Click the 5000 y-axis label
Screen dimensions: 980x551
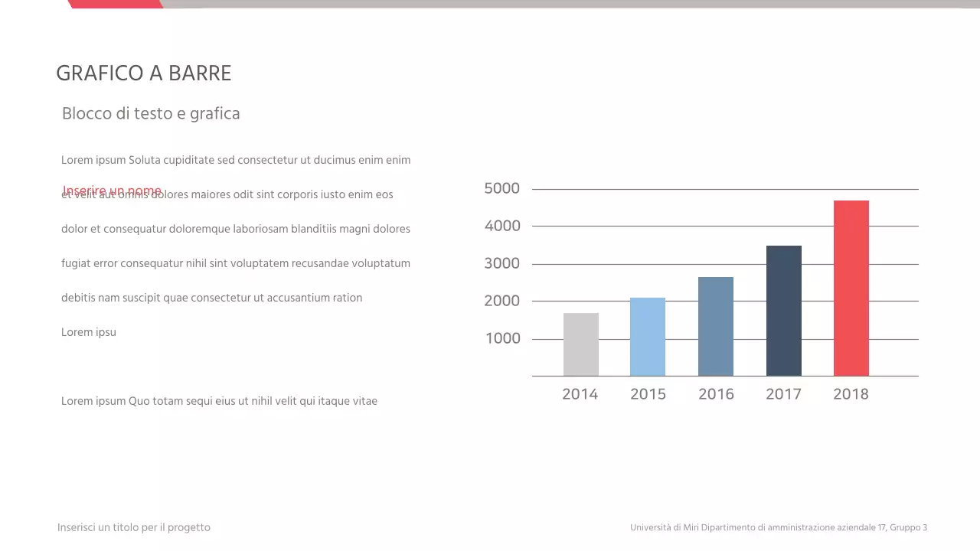pyautogui.click(x=501, y=188)
